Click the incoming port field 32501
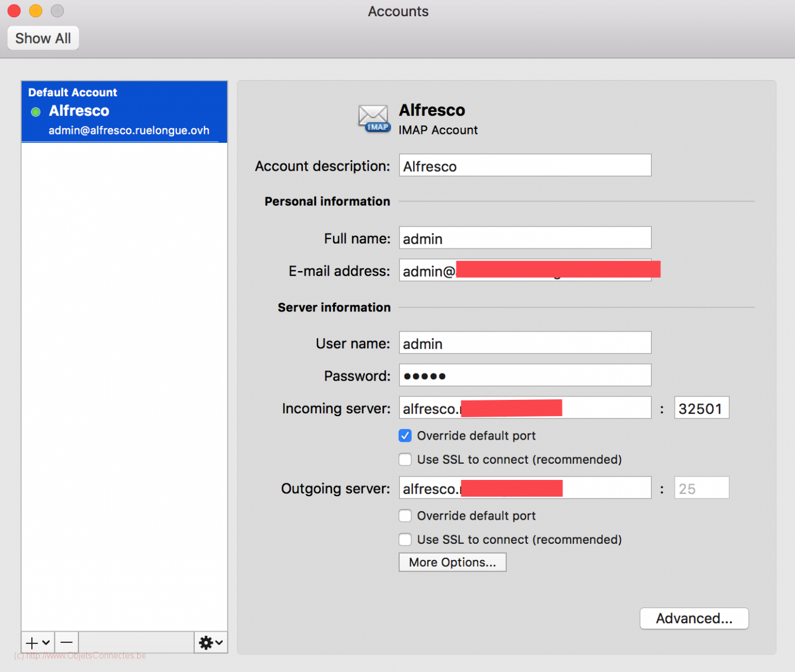795x672 pixels. (702, 408)
